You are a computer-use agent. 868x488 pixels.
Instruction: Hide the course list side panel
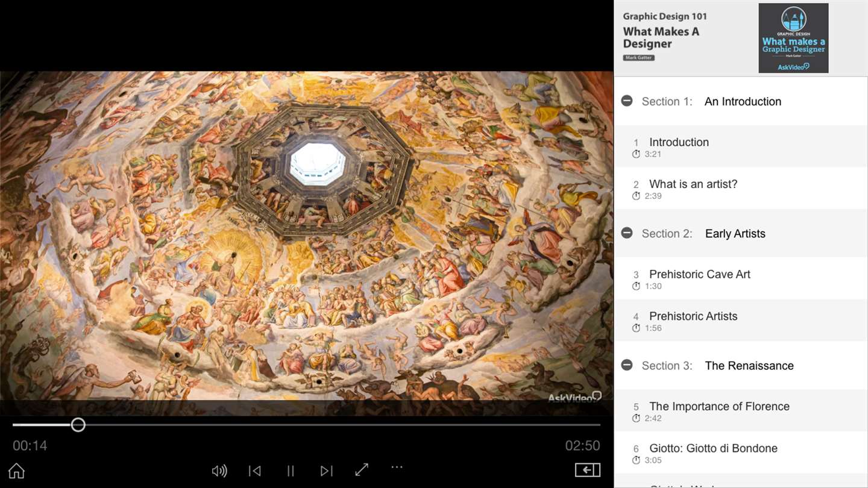588,470
